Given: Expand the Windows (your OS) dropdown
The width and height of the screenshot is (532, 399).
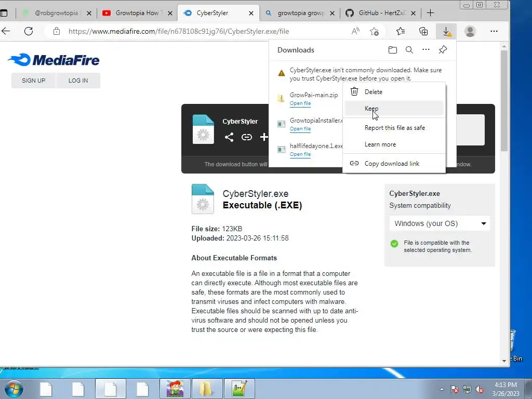Looking at the screenshot, I should (440, 223).
